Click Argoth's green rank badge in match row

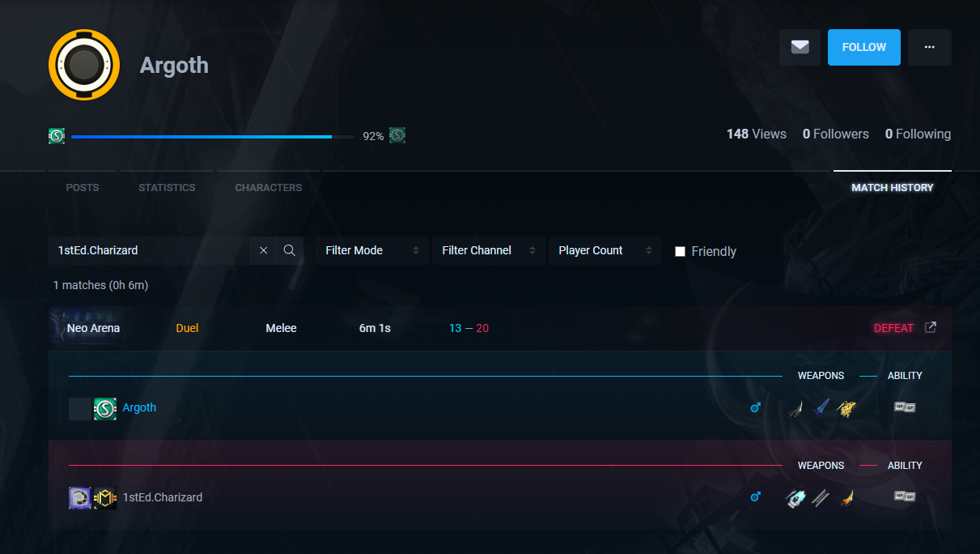point(105,408)
